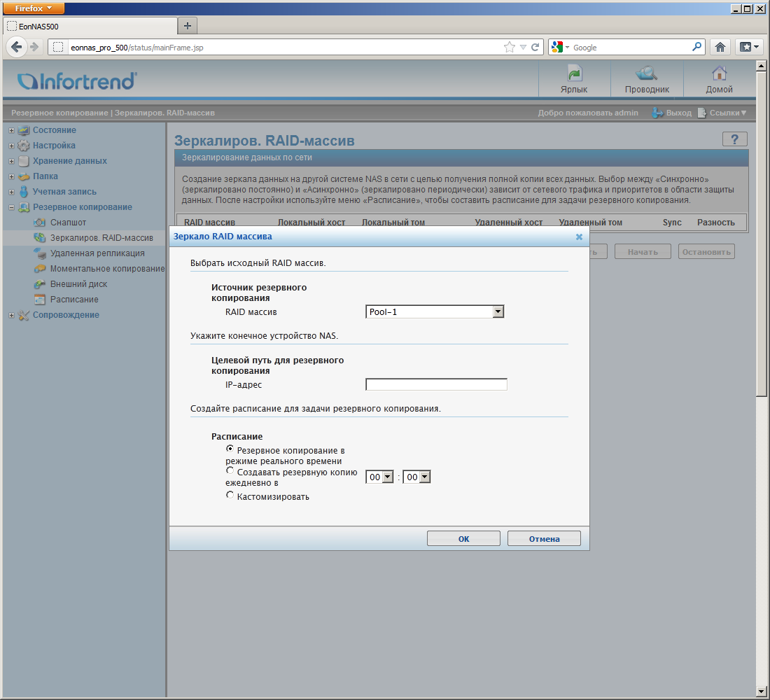Image resolution: width=770 pixels, height=700 pixels.
Task: Click the Расписание calendar icon
Action: point(39,300)
